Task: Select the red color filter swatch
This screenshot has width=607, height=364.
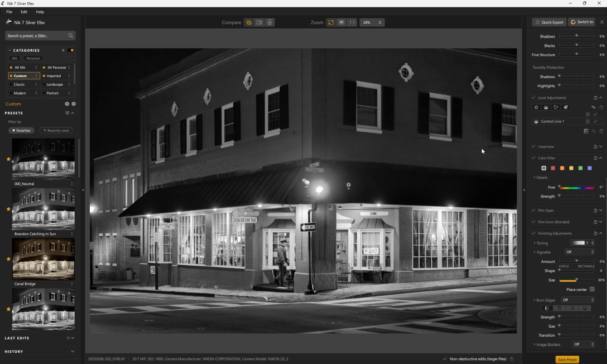Action: [553, 168]
